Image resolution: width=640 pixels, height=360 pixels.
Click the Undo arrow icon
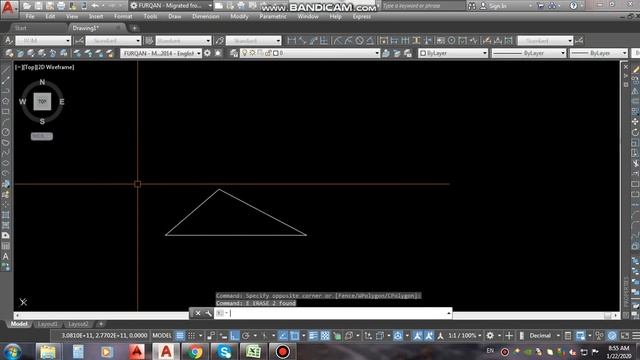[95, 6]
